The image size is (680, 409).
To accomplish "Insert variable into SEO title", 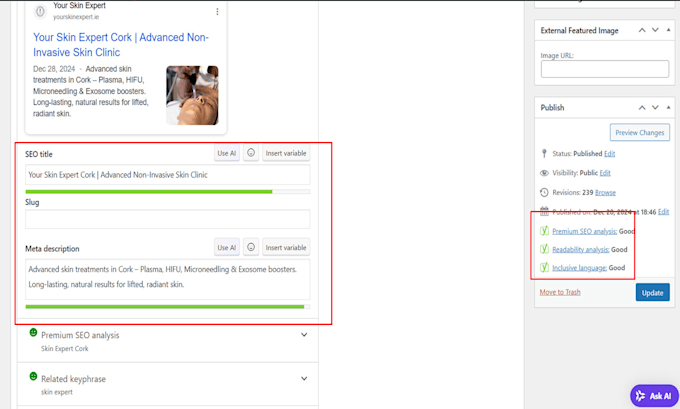I will (286, 153).
